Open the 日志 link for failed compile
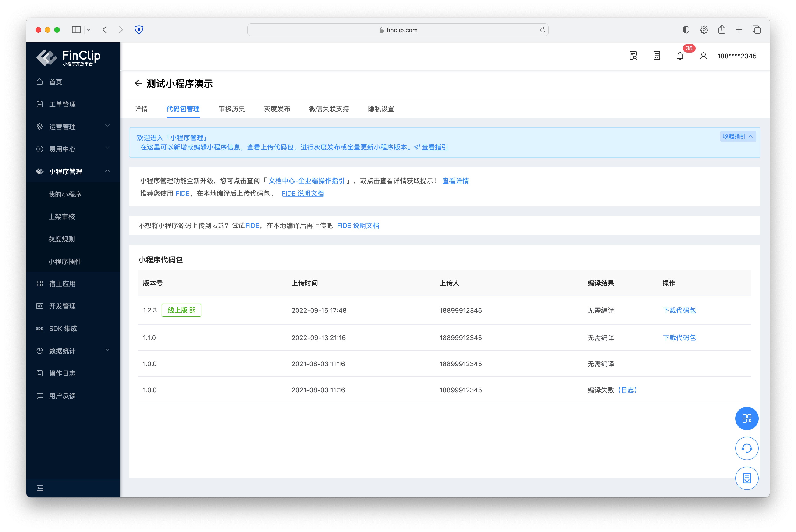Screen dimensions: 796x532 pos(627,390)
